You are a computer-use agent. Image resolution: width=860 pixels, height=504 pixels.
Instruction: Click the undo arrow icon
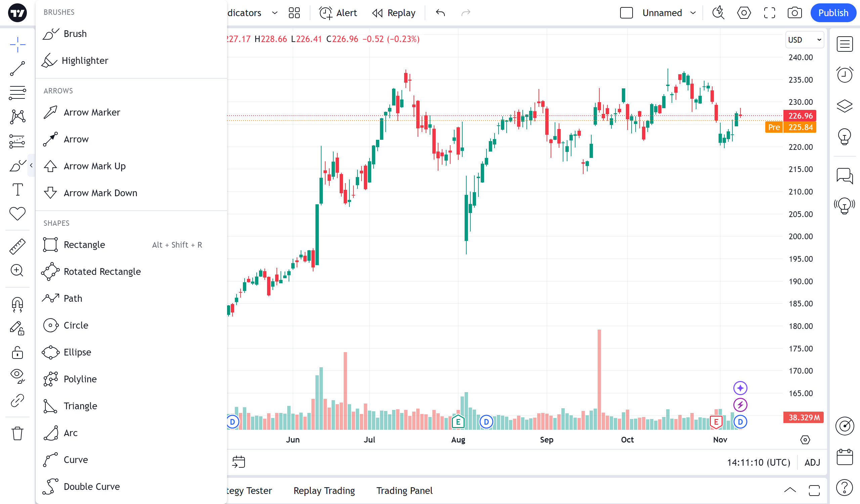click(440, 13)
